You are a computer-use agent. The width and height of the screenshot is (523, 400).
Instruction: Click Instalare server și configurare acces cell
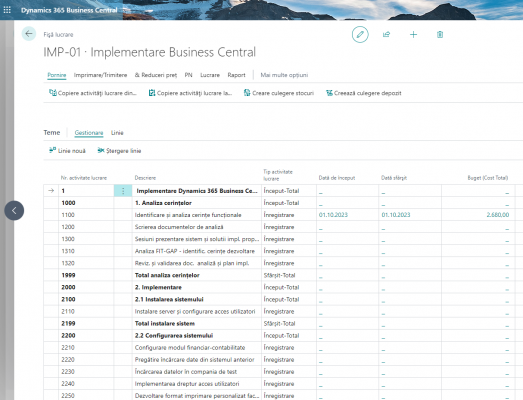197,311
